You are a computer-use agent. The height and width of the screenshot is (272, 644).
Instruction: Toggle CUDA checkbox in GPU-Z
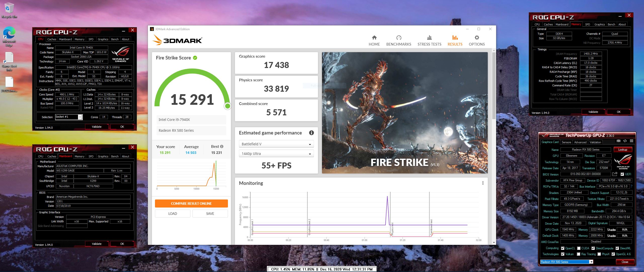(579, 248)
